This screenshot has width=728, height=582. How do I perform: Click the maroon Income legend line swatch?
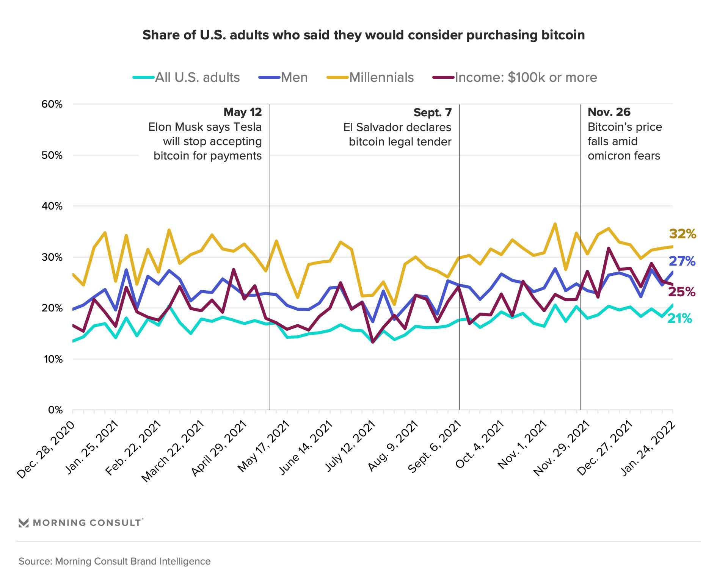coord(443,77)
